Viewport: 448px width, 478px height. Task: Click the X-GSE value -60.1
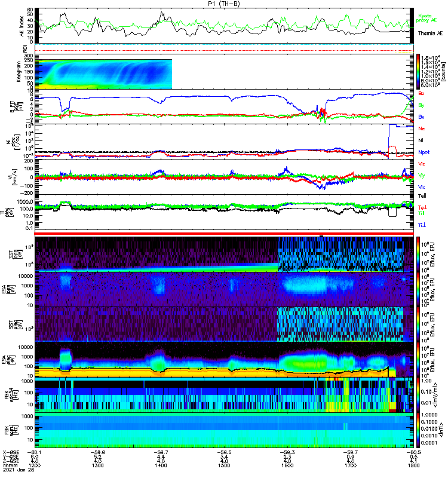(x=35, y=452)
